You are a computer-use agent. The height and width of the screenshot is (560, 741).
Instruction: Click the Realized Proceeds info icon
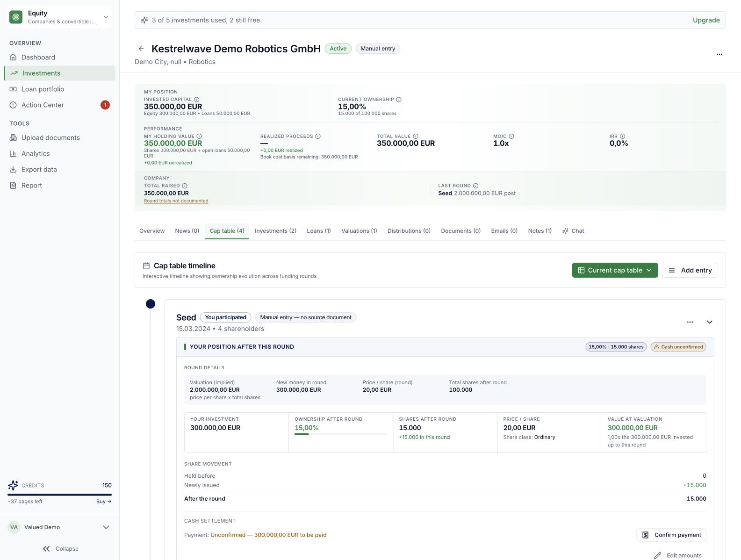coord(318,136)
